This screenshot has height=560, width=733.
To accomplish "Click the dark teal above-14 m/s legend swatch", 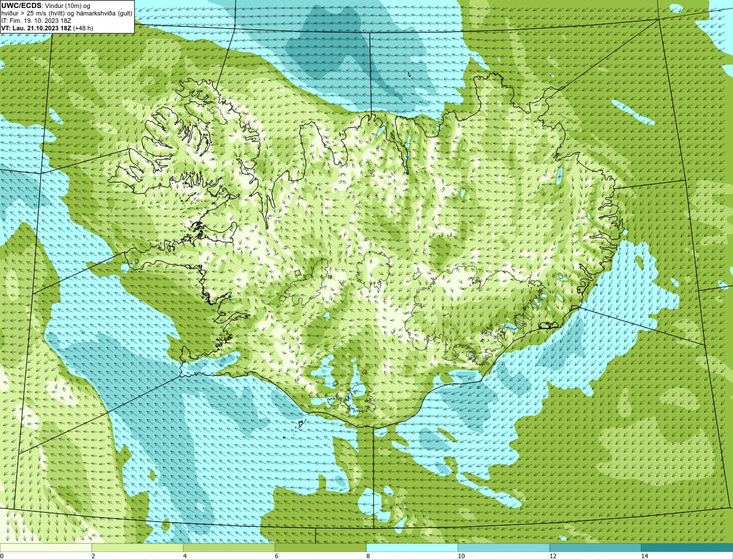I will [x=687, y=547].
